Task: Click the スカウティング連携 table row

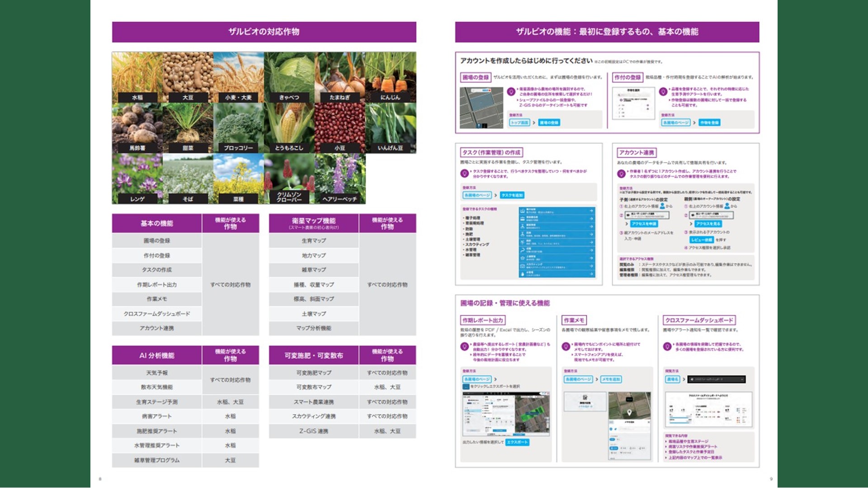Action: click(x=342, y=416)
